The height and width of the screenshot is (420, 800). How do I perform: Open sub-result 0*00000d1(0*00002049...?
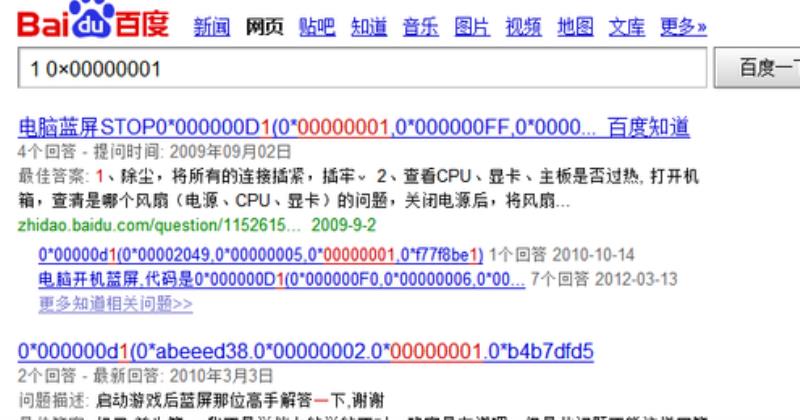(x=261, y=254)
